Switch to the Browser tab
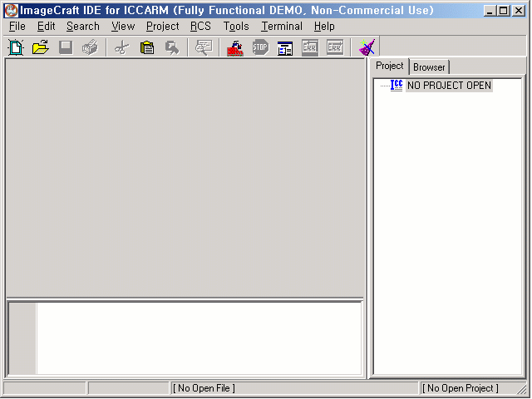 429,67
